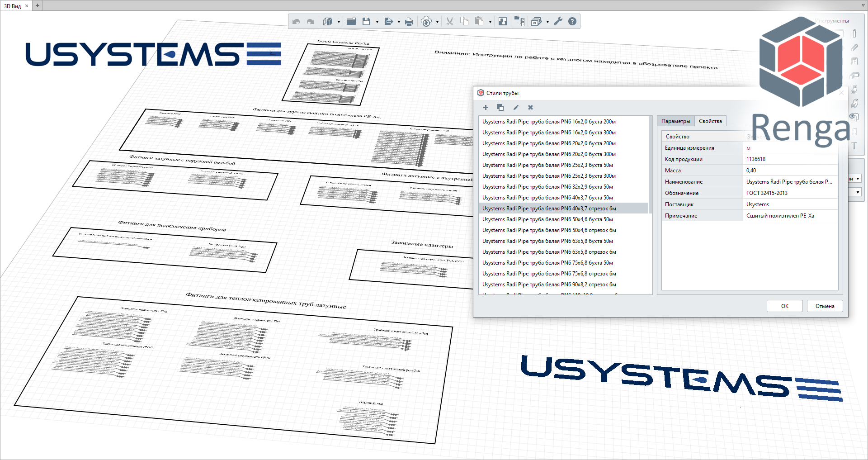Screen dimensions: 868x460
Task: Open the upper dropdown in right panel
Action: (858, 179)
